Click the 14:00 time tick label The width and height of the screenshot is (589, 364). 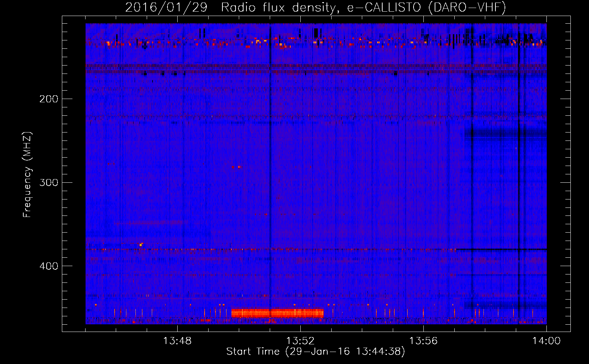(546, 341)
